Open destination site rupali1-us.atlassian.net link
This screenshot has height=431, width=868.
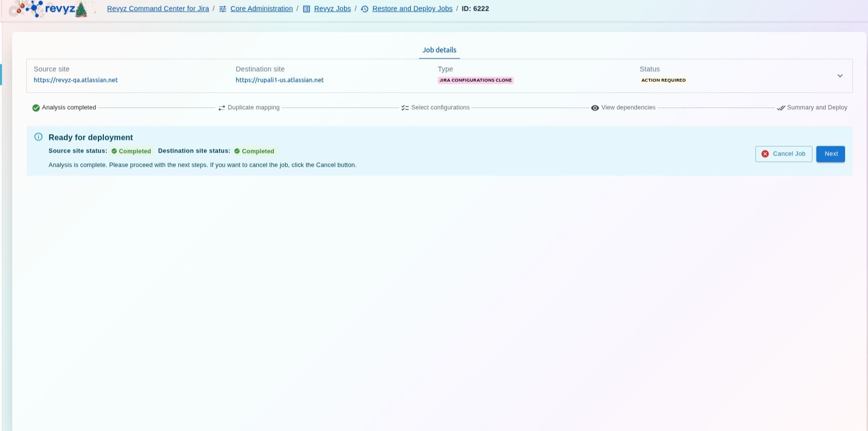[279, 80]
